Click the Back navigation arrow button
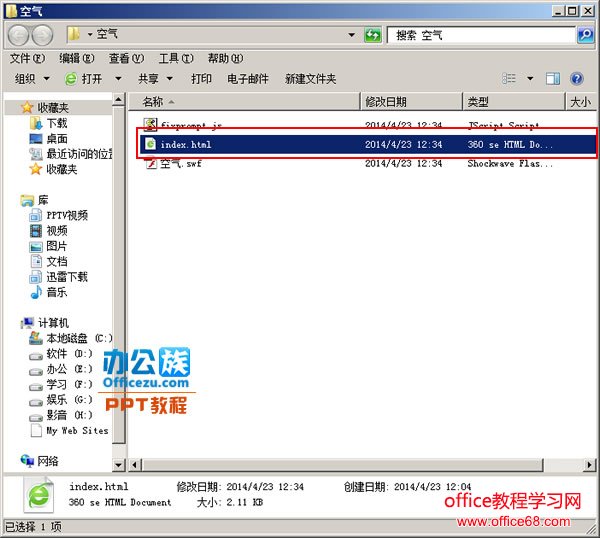This screenshot has width=600, height=538. [x=18, y=35]
